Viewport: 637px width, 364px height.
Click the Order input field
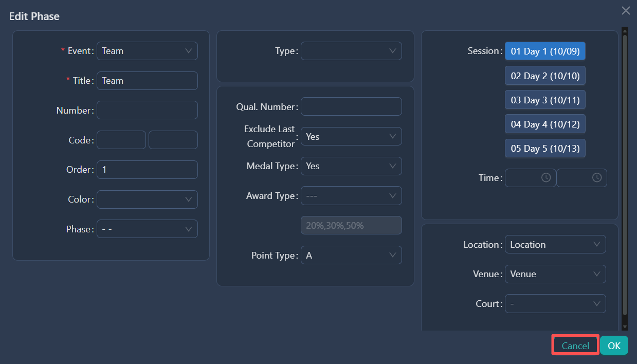[147, 170]
